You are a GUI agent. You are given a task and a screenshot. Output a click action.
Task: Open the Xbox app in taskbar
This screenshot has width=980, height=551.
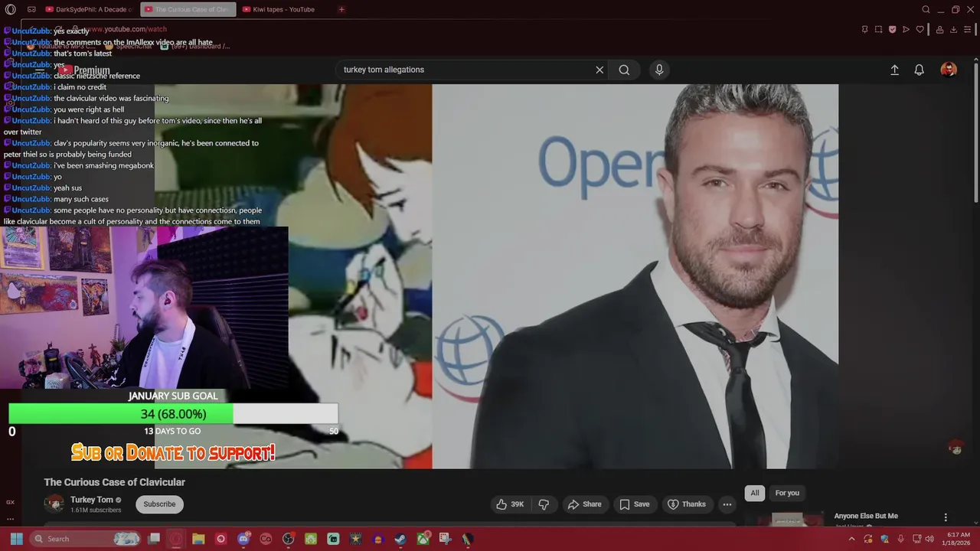[x=423, y=539]
